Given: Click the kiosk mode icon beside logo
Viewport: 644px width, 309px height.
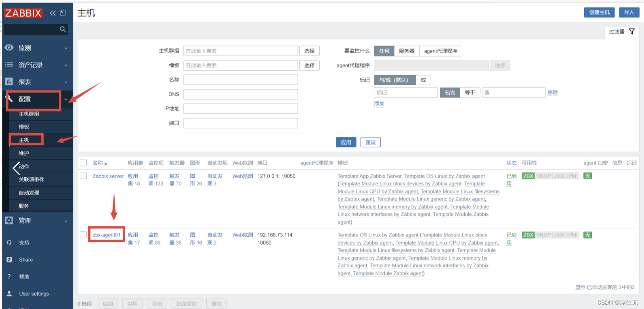Looking at the screenshot, I should point(63,13).
